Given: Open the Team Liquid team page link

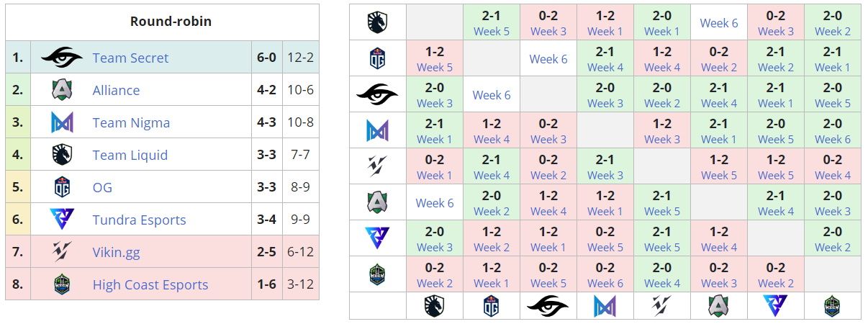Looking at the screenshot, I should click(x=130, y=155).
